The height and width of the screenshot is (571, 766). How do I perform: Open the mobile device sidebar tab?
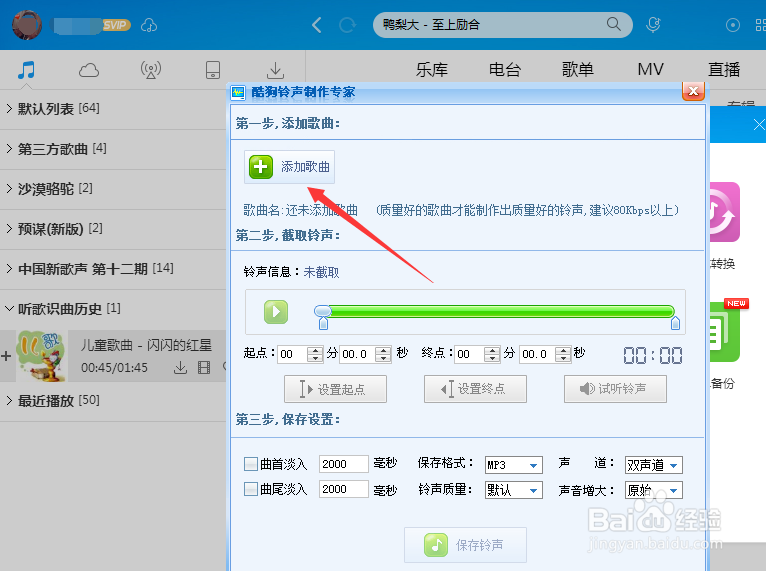[x=213, y=70]
